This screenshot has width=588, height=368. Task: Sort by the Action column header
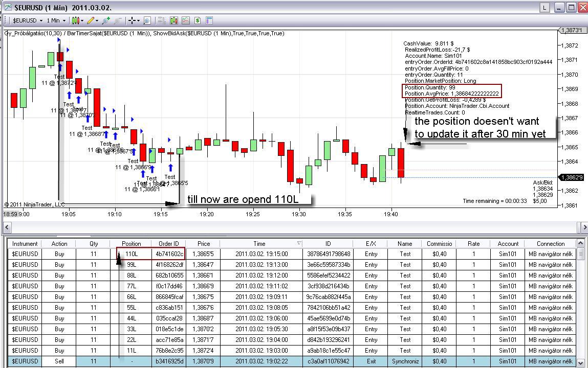tap(59, 244)
